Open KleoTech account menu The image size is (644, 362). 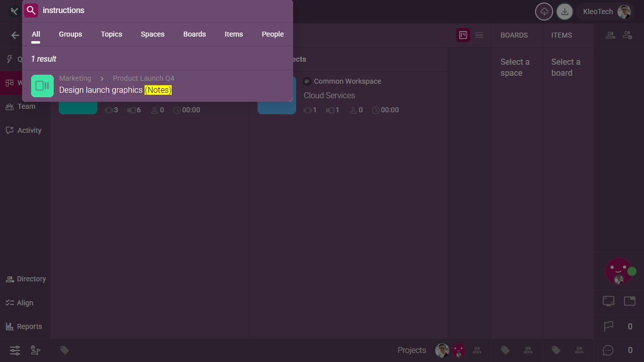[x=606, y=12]
